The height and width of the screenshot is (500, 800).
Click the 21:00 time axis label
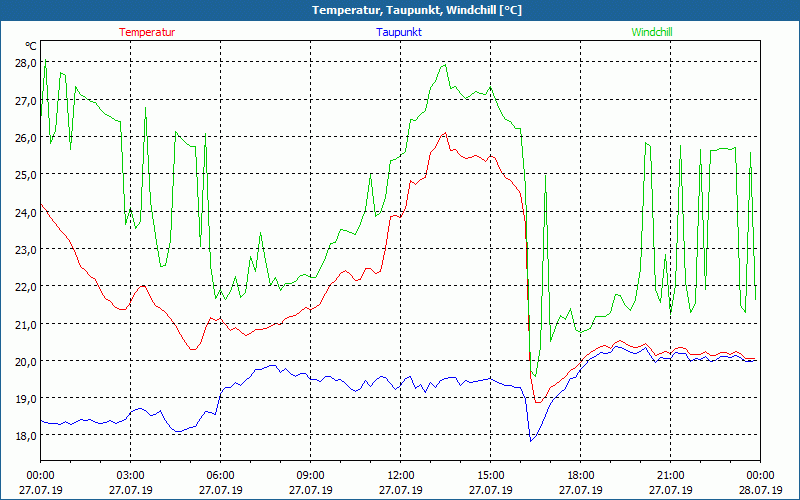pos(670,476)
